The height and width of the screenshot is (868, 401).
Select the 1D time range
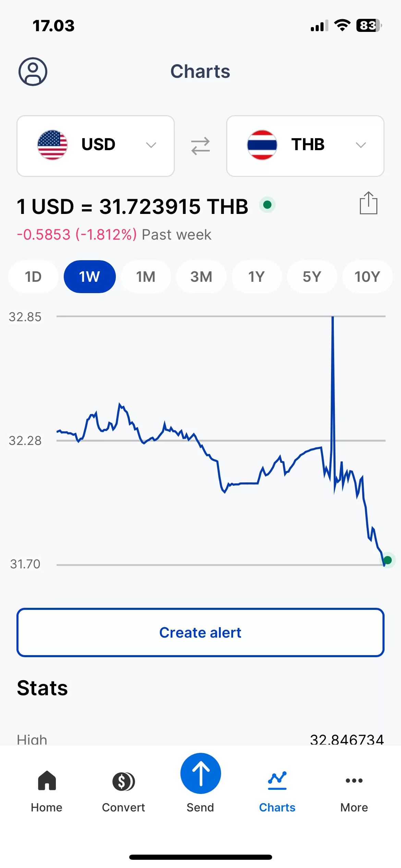[33, 277]
